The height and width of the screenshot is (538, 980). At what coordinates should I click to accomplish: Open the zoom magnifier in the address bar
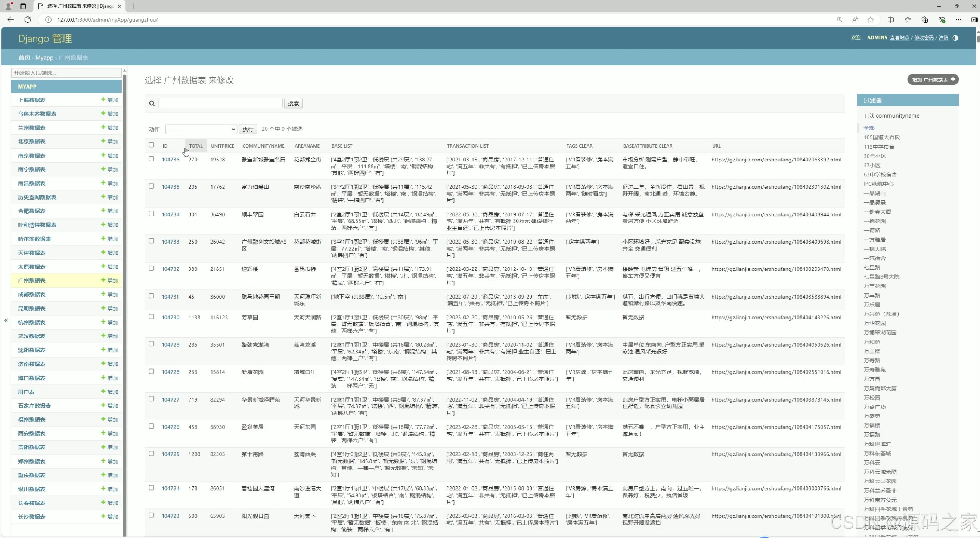839,20
